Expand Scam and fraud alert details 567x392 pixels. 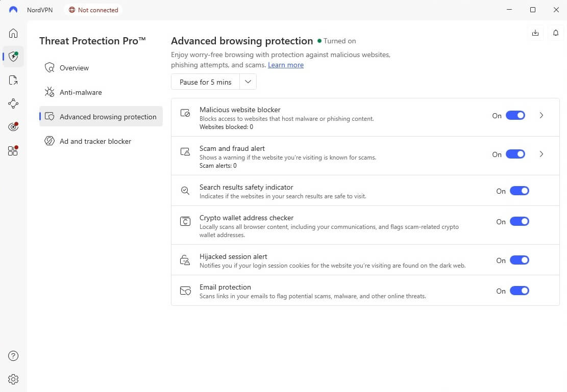(541, 154)
